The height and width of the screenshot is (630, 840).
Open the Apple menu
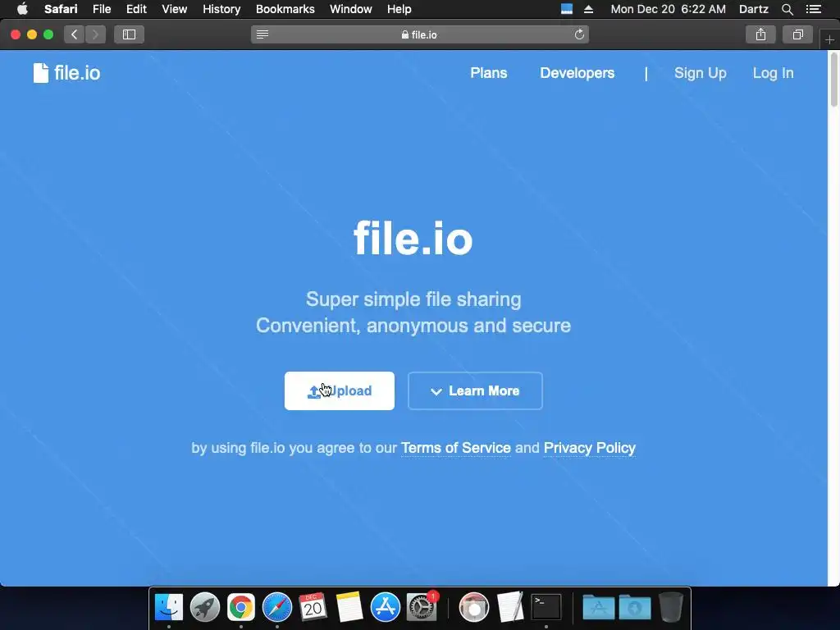point(22,9)
